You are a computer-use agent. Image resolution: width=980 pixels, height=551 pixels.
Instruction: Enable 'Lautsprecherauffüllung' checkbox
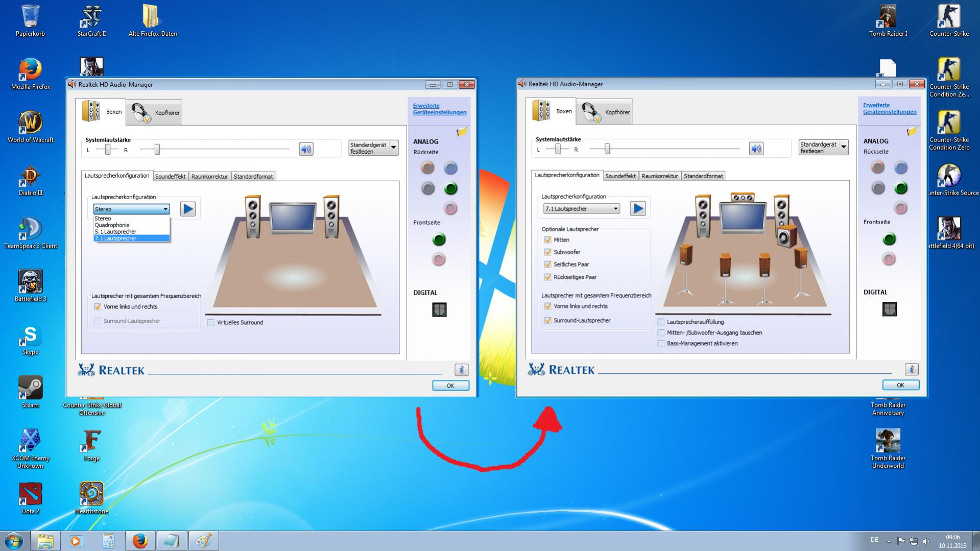pyautogui.click(x=661, y=322)
